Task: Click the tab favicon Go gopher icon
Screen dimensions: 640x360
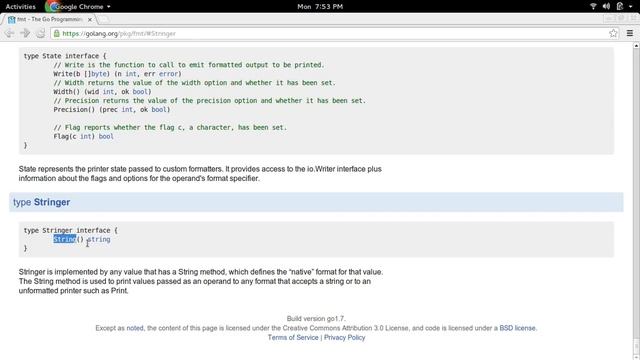Action: [x=11, y=19]
